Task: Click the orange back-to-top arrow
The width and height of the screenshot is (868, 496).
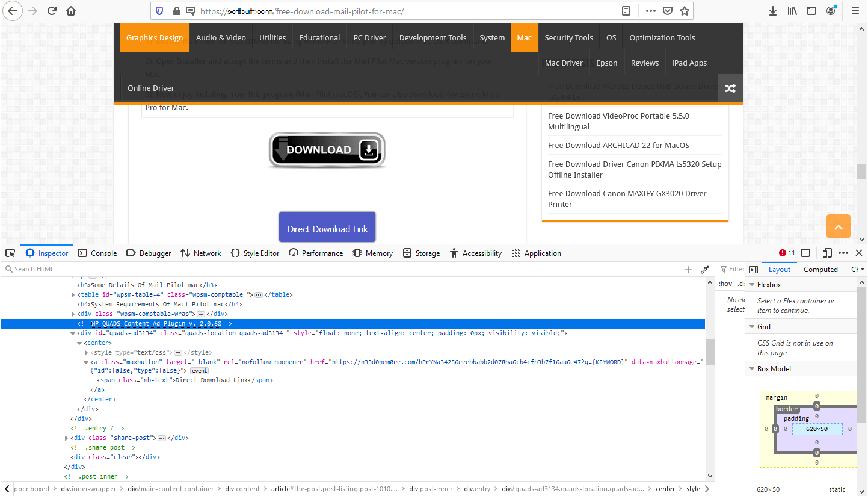Action: (839, 226)
